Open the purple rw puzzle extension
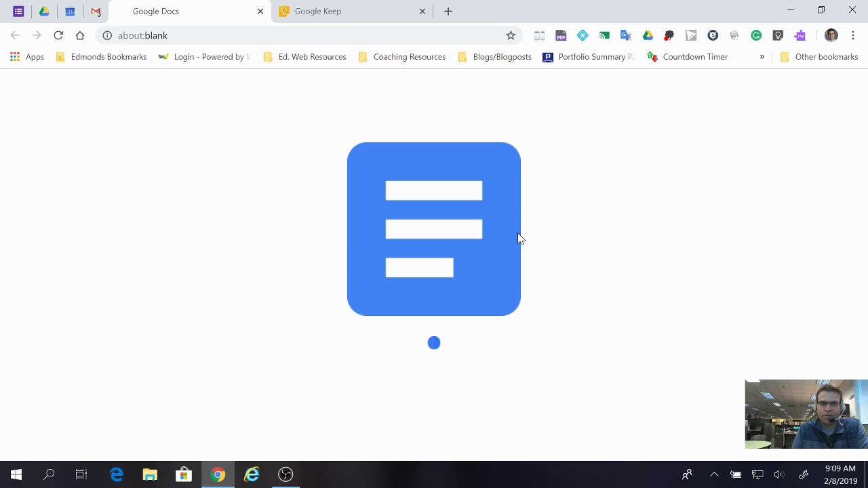This screenshot has width=868, height=488. 800,35
